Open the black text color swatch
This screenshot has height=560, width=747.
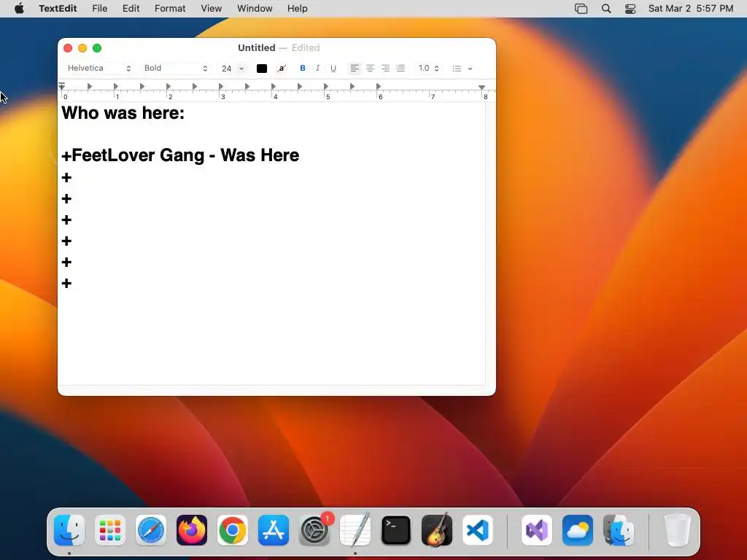coord(262,69)
